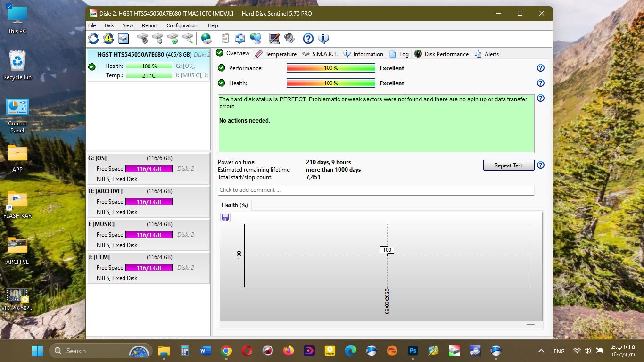Click the gray speaker sound toolbar icon

point(289,39)
